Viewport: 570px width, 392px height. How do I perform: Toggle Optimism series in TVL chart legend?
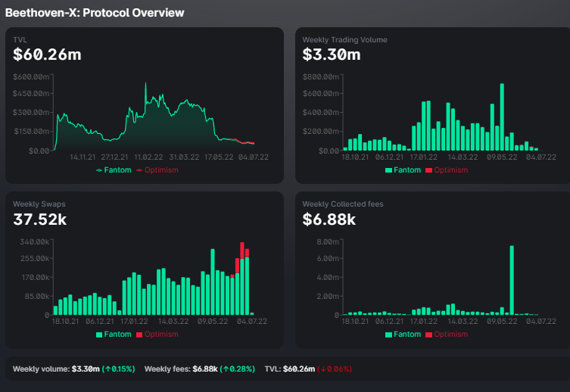pos(157,170)
